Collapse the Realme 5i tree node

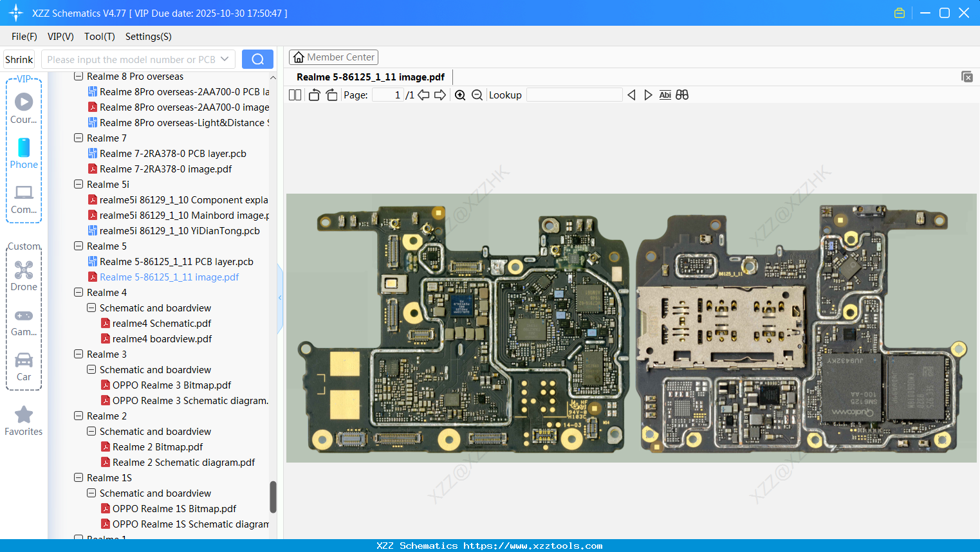tap(79, 185)
